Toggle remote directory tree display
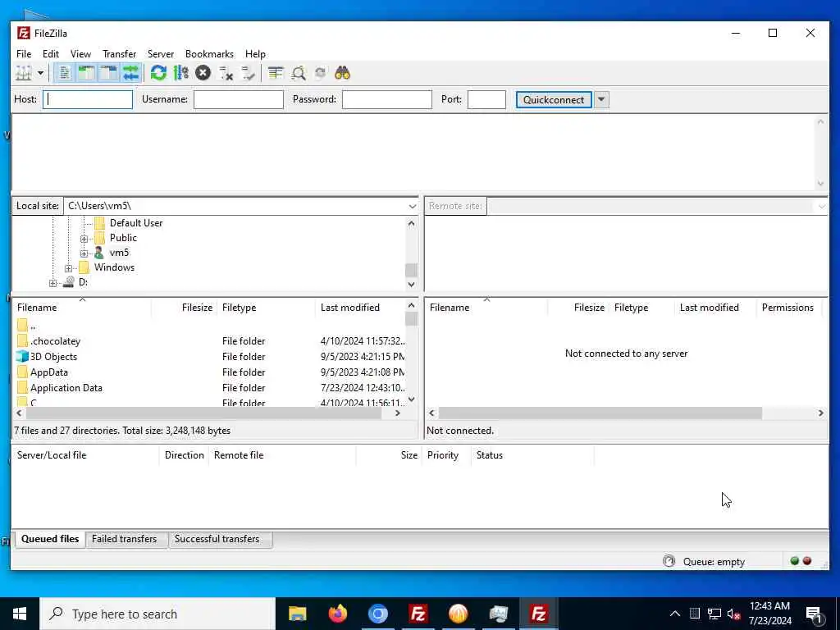Screen dimensions: 840x630 click(x=109, y=73)
